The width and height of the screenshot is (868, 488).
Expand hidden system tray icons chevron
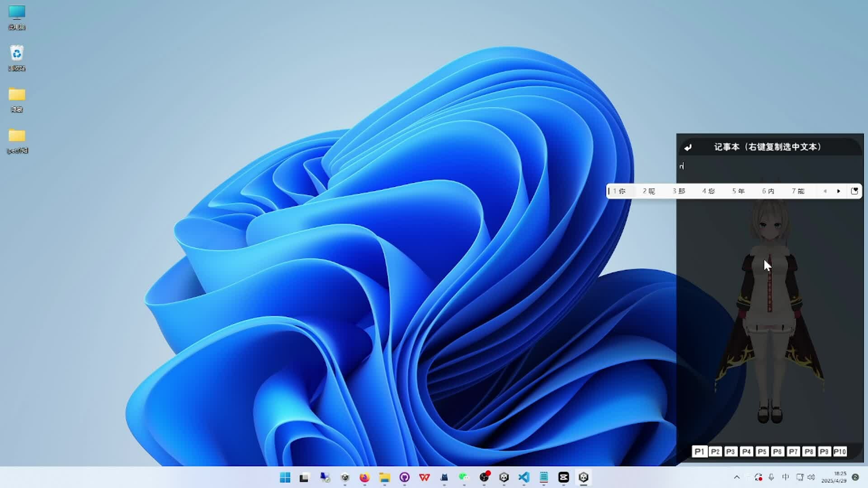pos(736,477)
